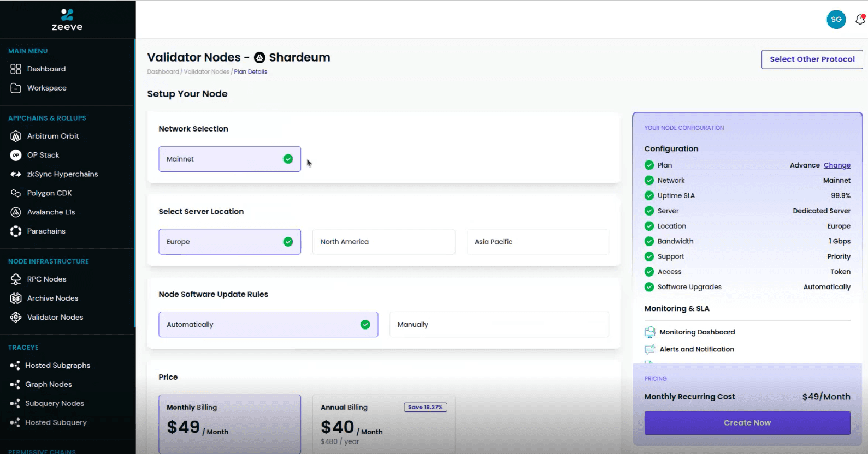Click the Workspace folder icon
The image size is (868, 454).
click(16, 88)
